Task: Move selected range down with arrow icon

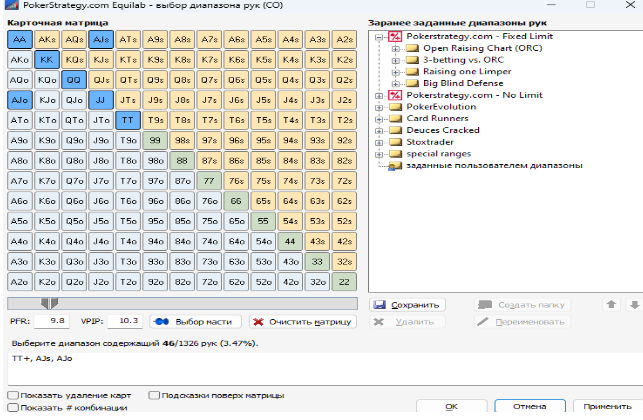Action: (x=634, y=305)
